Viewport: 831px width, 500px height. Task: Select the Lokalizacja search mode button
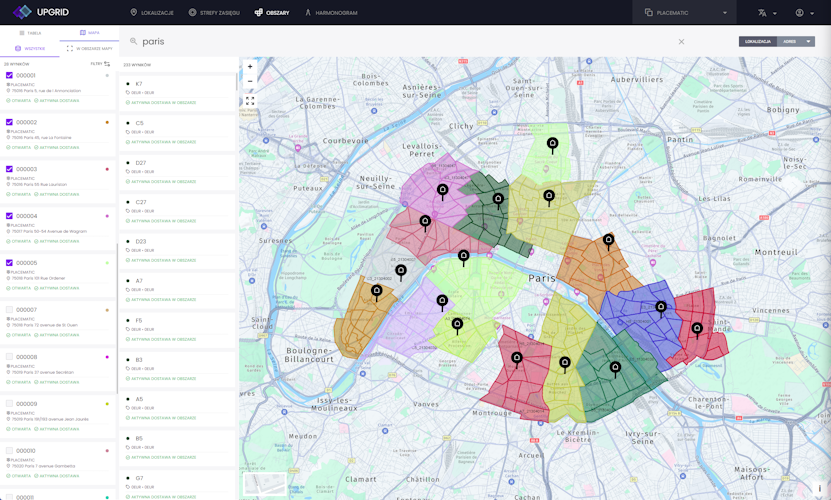tap(758, 42)
